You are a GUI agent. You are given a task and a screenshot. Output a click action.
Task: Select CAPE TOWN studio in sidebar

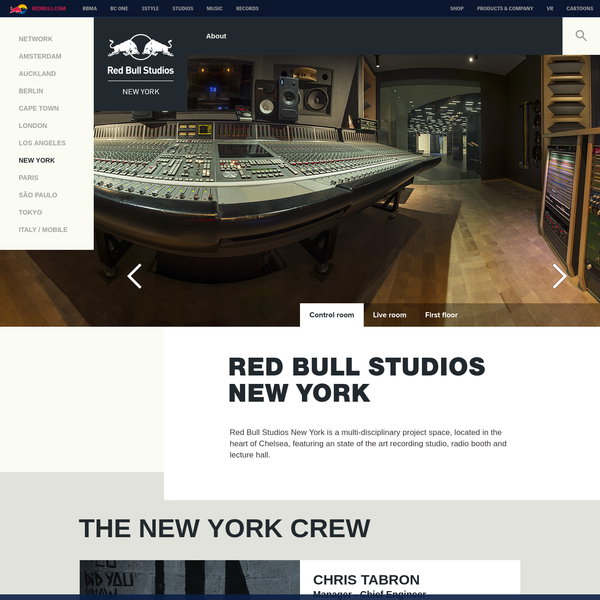[x=39, y=108]
